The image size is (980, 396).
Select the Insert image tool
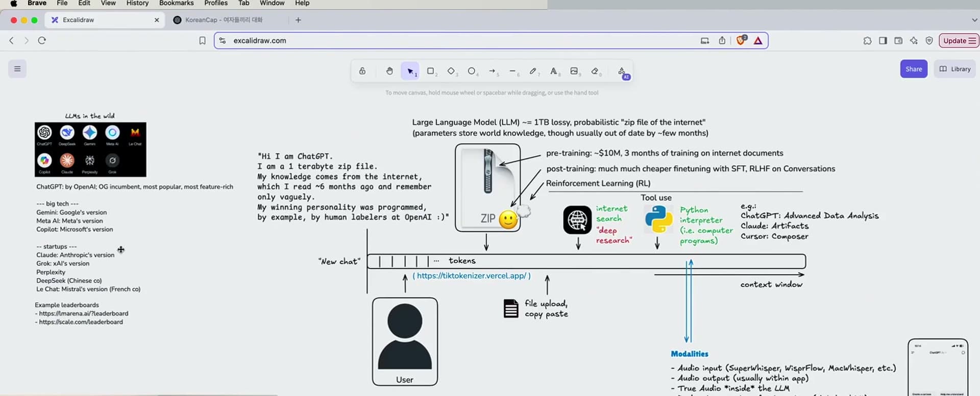coord(574,71)
